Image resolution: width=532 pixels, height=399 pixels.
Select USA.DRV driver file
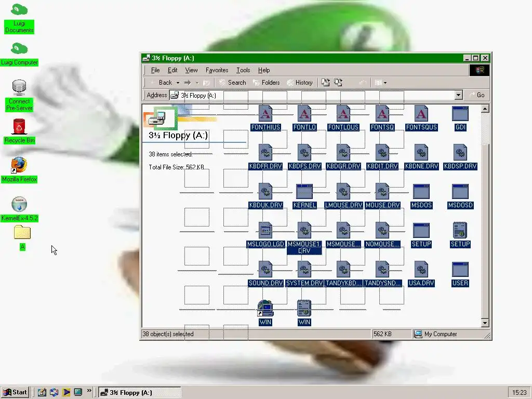click(x=421, y=274)
